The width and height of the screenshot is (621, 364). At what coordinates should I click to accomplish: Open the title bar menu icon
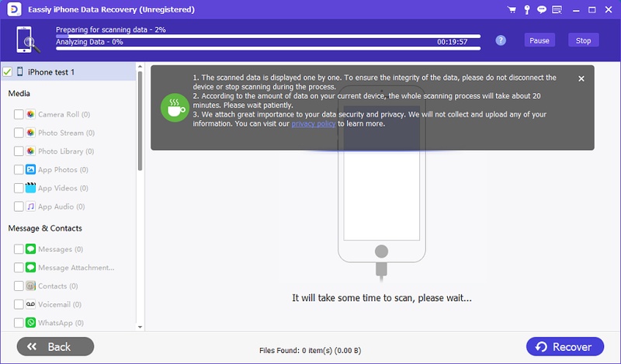click(557, 9)
